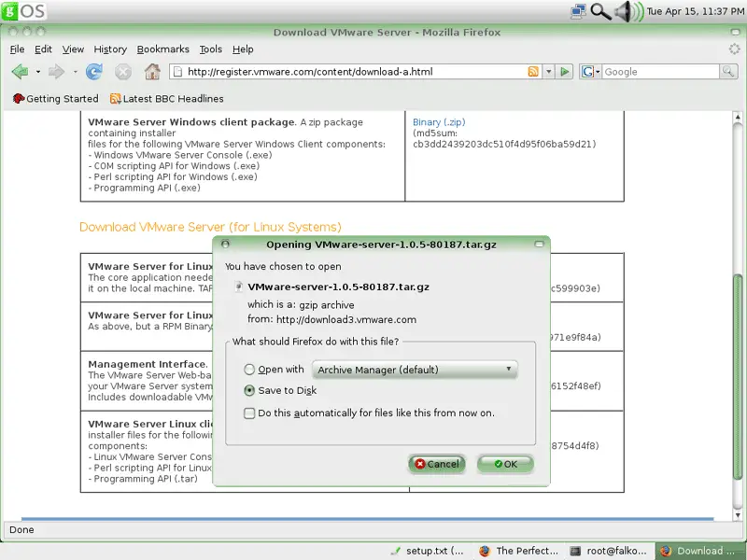The height and width of the screenshot is (560, 747).
Task: Open the View menu
Action: coord(73,49)
